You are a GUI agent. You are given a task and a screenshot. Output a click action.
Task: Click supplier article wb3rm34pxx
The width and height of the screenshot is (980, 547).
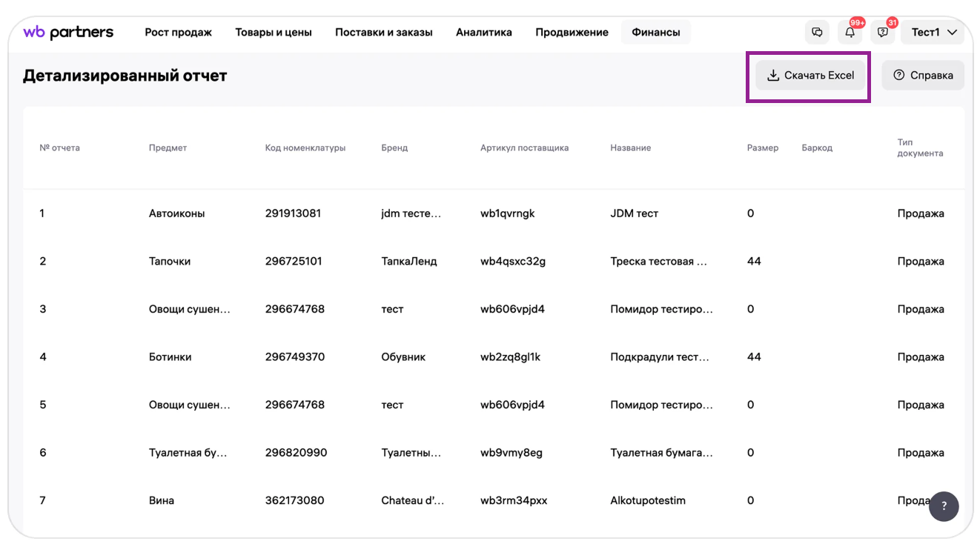[x=514, y=501]
